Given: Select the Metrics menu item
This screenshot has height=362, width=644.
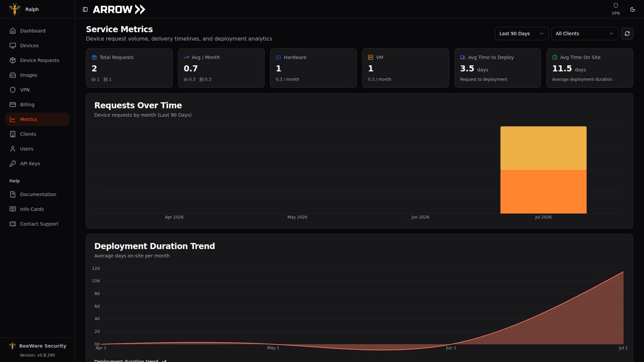Looking at the screenshot, I should point(37,119).
